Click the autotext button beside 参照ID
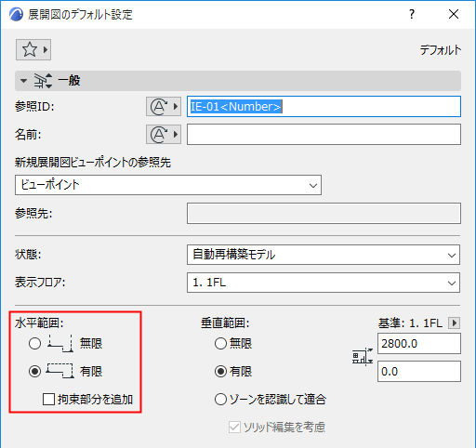The image size is (476, 448). [164, 107]
